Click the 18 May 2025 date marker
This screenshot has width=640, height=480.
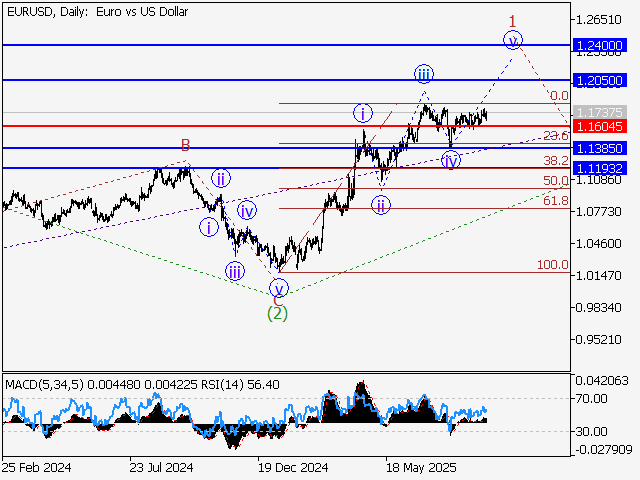[x=420, y=467]
